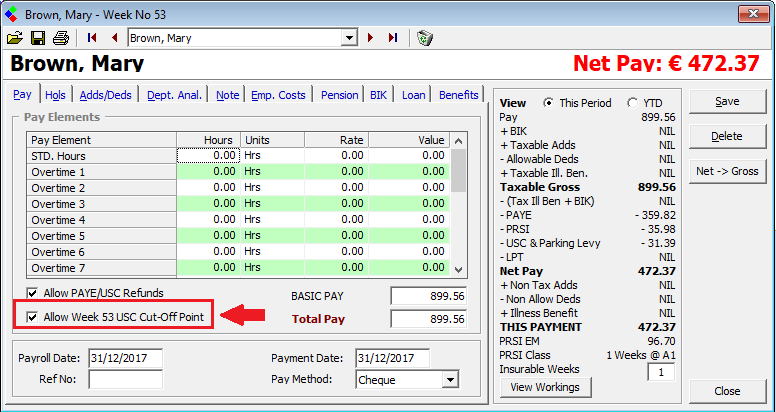This screenshot has width=776, height=412.
Task: Open the Adds/Deds tab
Action: tap(106, 95)
